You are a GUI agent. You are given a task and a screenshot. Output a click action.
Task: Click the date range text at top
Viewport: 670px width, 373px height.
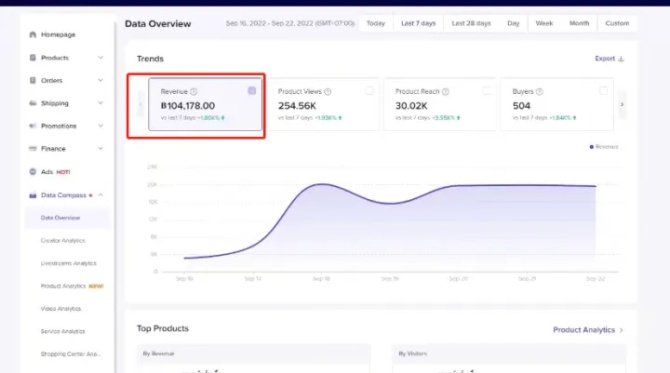[x=290, y=23]
